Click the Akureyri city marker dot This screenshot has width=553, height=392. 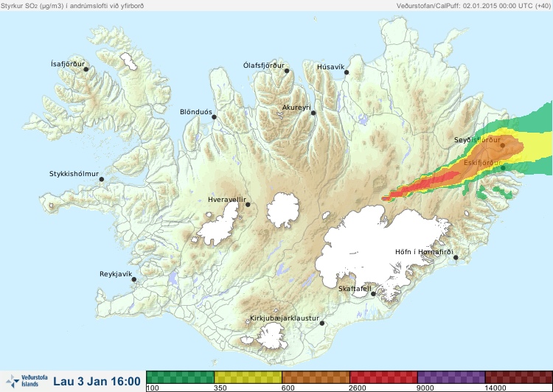click(x=313, y=113)
